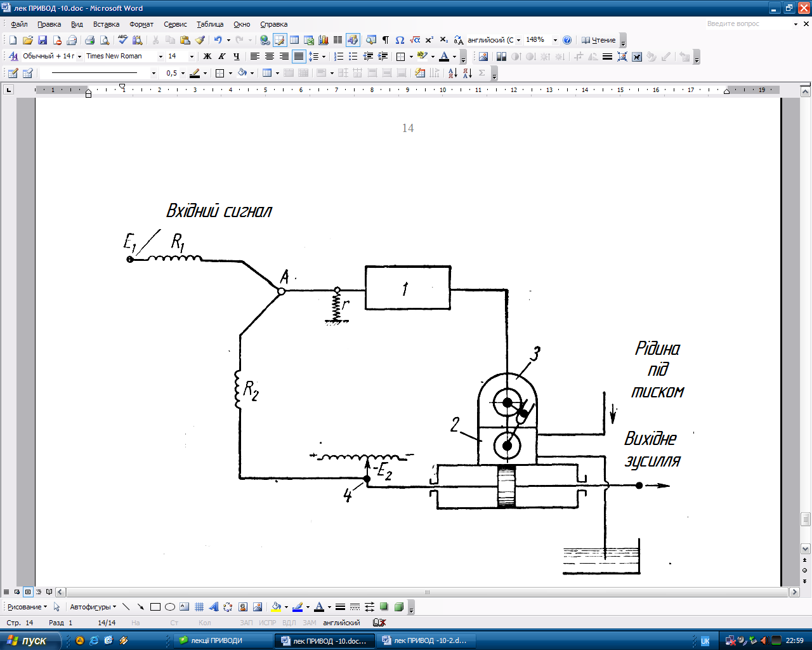Expand the Рисование menu

27,607
